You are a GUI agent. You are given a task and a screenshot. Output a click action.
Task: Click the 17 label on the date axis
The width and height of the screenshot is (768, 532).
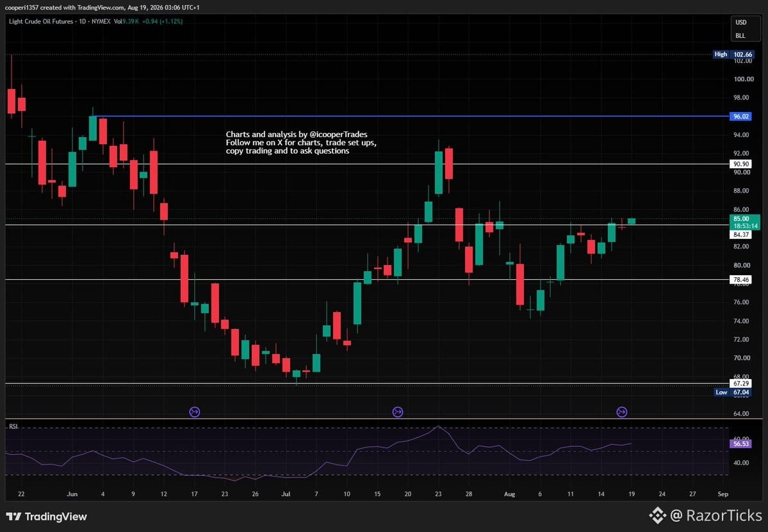click(x=195, y=494)
